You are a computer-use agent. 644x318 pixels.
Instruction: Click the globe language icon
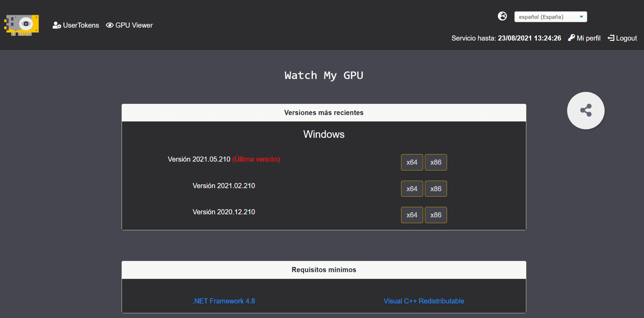(x=502, y=16)
